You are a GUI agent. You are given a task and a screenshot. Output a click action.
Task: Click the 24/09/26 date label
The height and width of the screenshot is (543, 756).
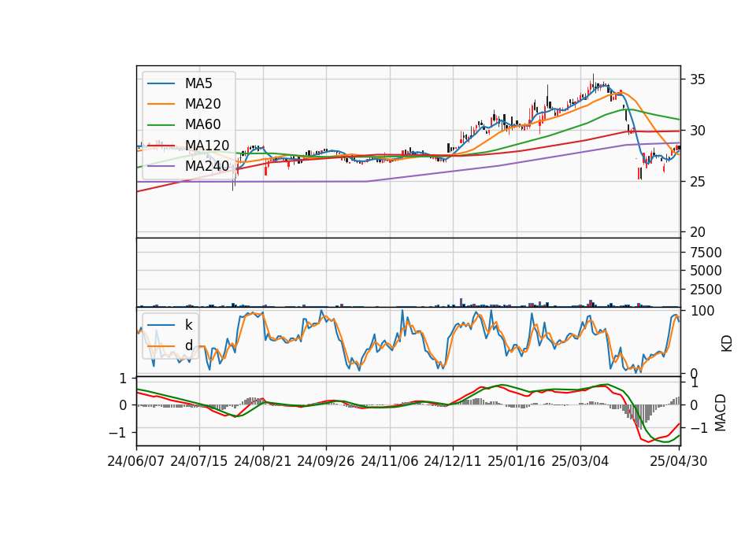[x=326, y=461]
